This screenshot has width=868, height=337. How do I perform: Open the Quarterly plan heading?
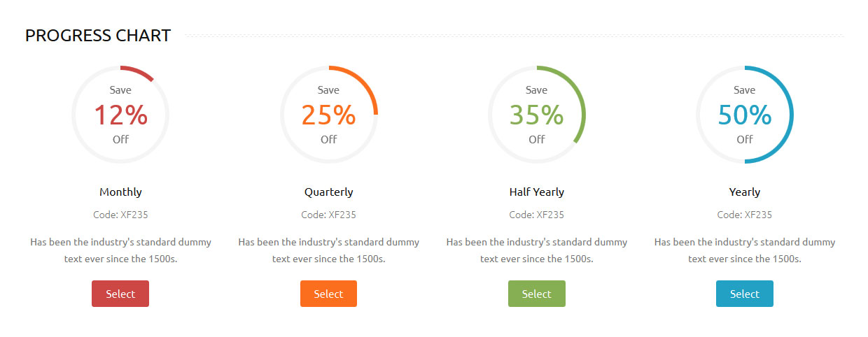[328, 192]
